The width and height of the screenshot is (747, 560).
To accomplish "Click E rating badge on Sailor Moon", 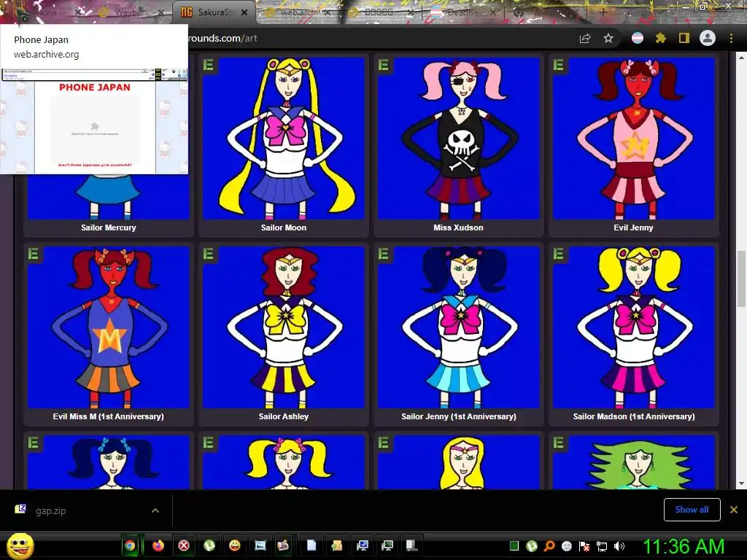I will pyautogui.click(x=209, y=65).
